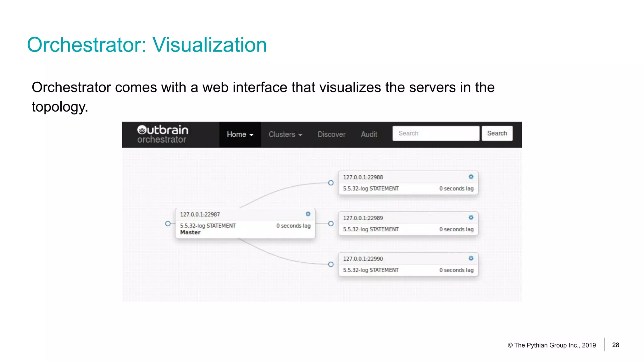Click connector circle left of 127.0.0.1:22989
The image size is (644, 362).
331,224
